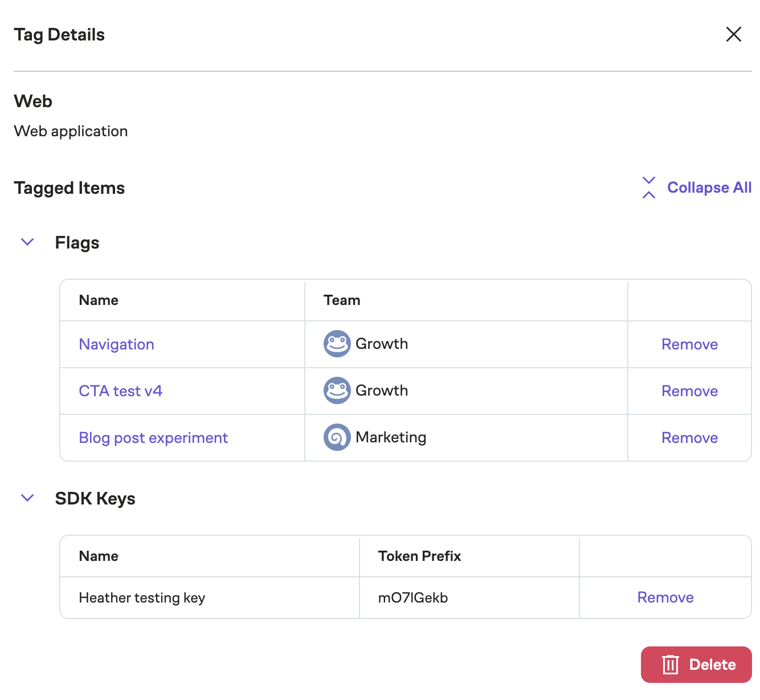Click Growth team avatar in Navigation row
760x700 pixels.
pyautogui.click(x=337, y=344)
